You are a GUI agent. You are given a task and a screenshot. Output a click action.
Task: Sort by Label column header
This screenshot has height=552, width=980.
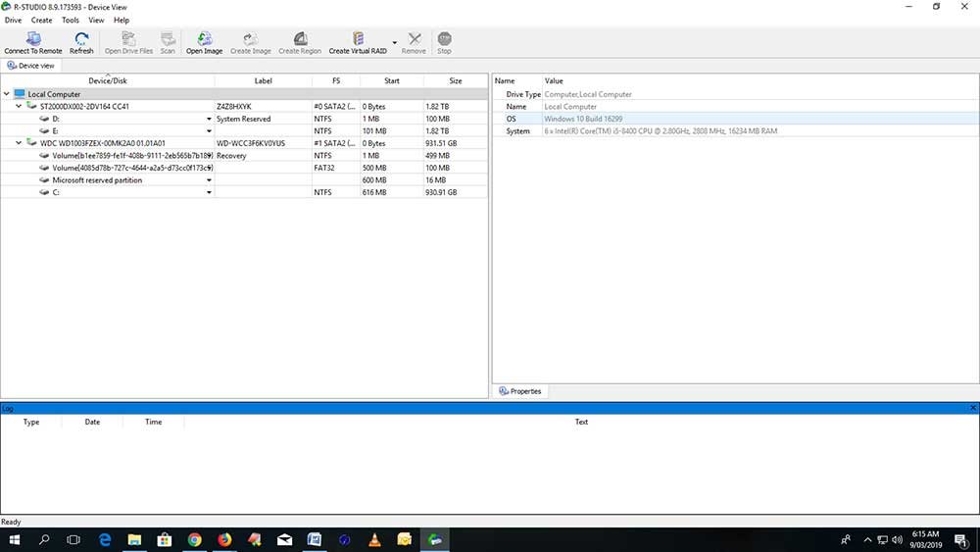coord(263,80)
